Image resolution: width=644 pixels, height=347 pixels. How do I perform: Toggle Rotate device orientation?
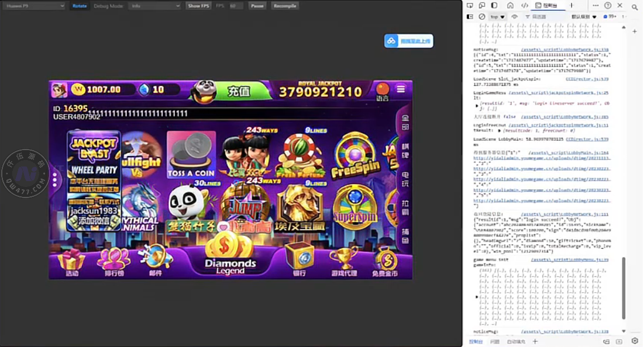point(80,6)
